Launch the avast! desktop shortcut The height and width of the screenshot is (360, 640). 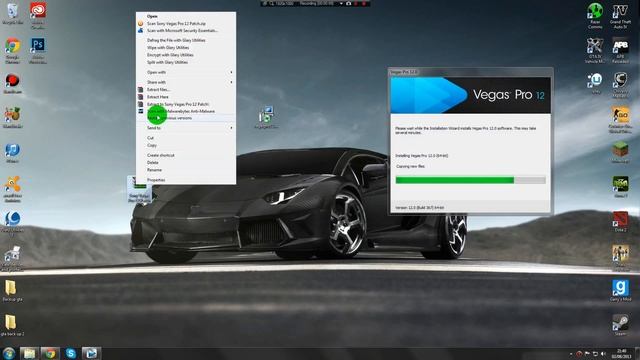13,189
